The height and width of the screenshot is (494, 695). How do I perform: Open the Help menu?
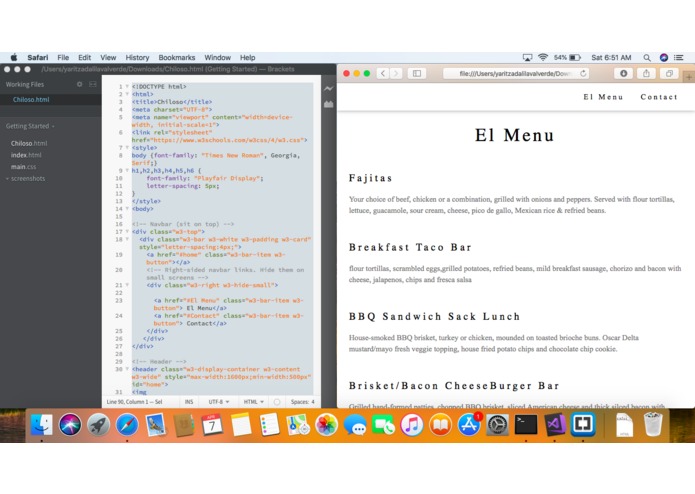(247, 58)
